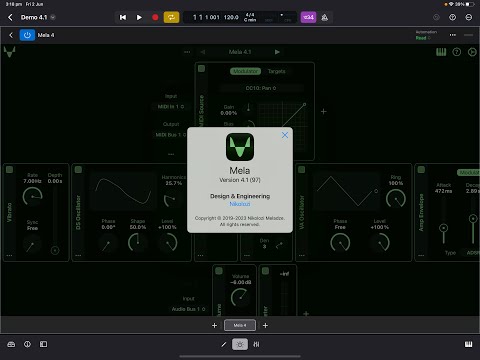The width and height of the screenshot is (480, 360).
Task: Start playback with play button
Action: (139, 17)
